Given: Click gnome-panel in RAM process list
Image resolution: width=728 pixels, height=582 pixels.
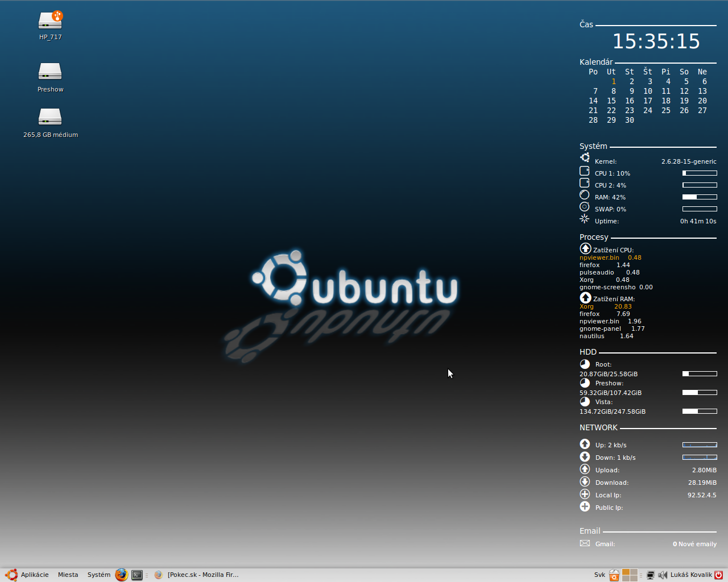Looking at the screenshot, I should [600, 329].
